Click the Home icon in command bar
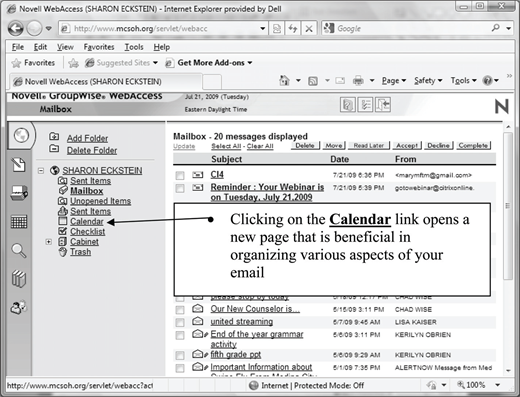This screenshot has width=520, height=397. (x=284, y=80)
